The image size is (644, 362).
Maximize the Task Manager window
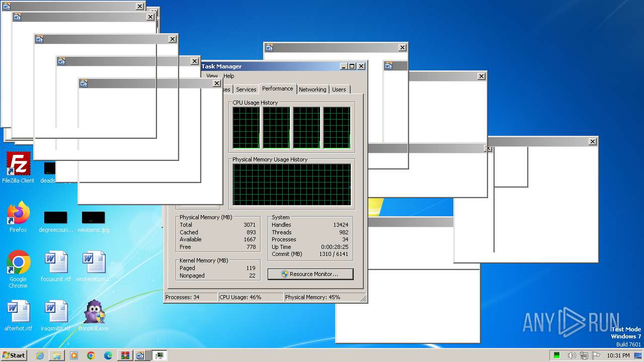(x=352, y=66)
